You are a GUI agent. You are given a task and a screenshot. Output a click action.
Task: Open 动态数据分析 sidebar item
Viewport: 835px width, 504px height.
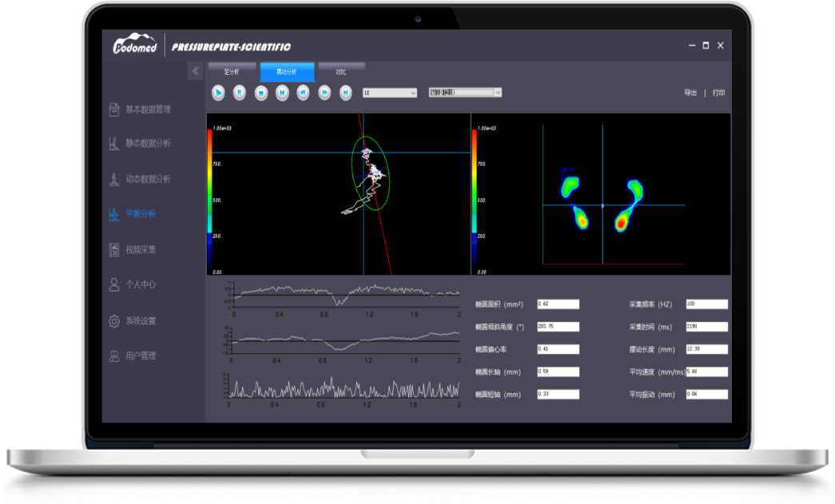click(x=148, y=179)
